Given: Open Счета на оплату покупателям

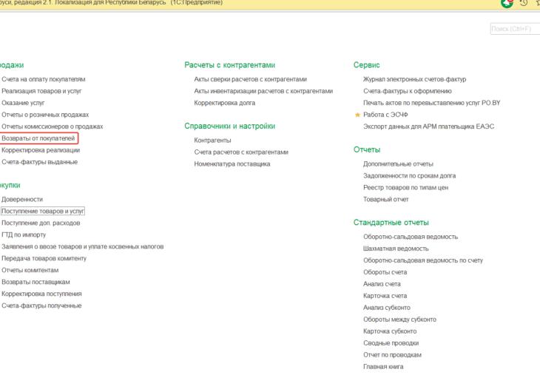Looking at the screenshot, I should coord(44,79).
